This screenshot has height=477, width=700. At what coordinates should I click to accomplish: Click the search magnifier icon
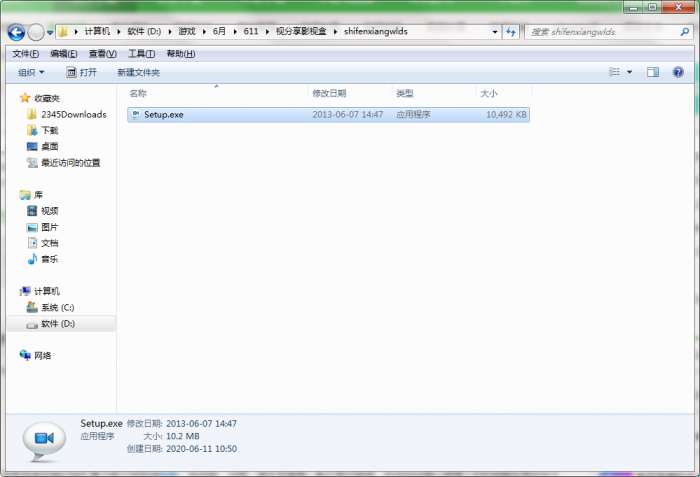(x=685, y=32)
